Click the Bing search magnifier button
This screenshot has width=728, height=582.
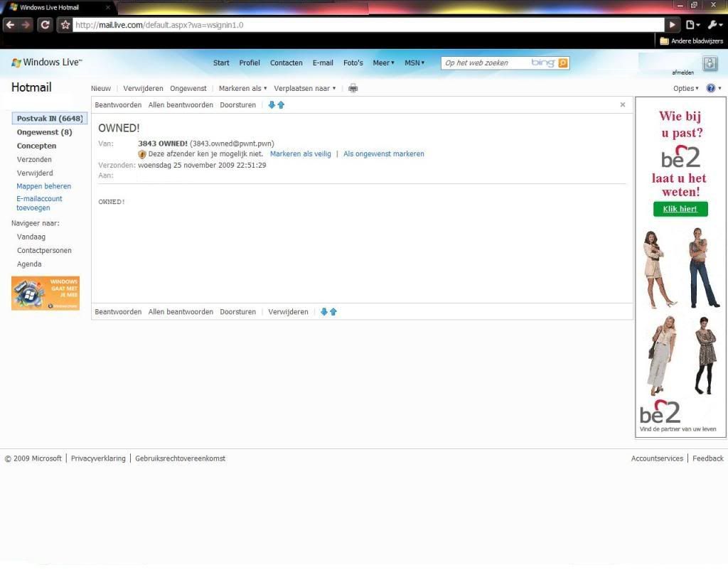coord(563,63)
